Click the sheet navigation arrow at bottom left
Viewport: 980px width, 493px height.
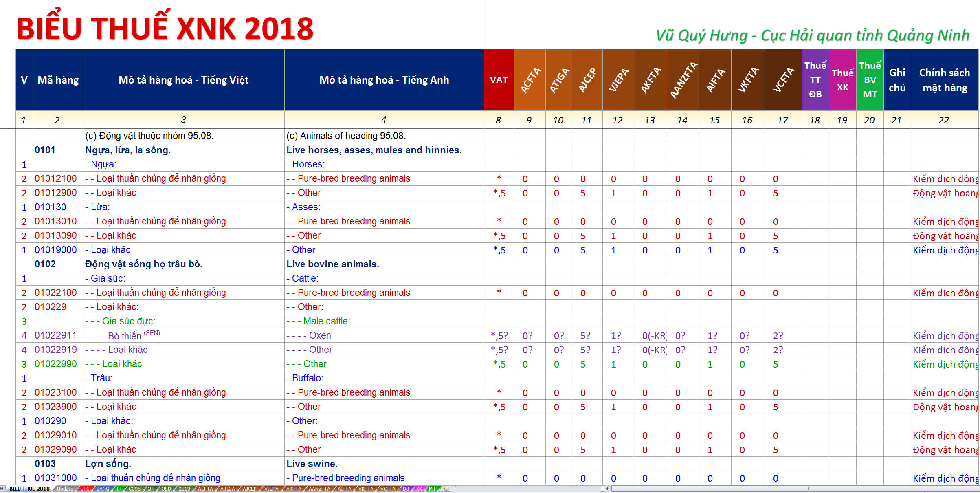(2, 489)
